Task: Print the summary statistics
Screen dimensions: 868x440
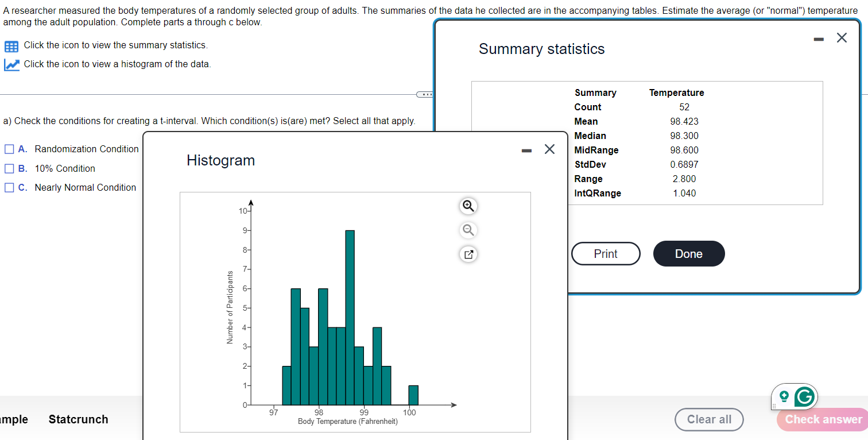Action: coord(606,254)
